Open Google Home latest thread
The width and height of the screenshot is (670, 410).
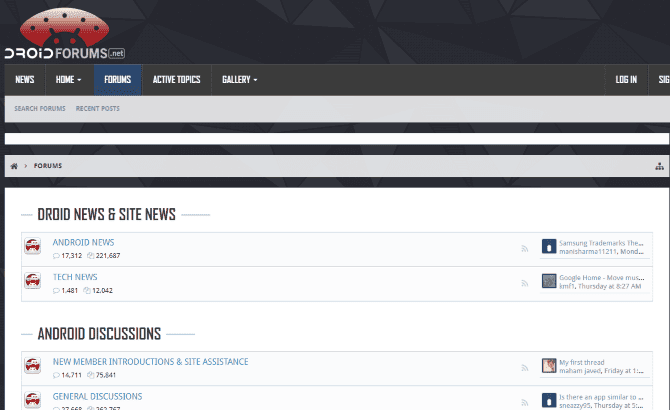tap(602, 278)
